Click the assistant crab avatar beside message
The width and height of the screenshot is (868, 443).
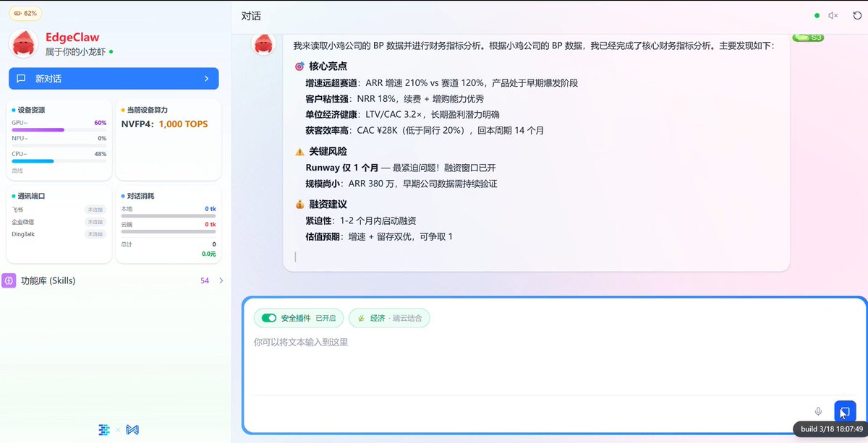[263, 44]
